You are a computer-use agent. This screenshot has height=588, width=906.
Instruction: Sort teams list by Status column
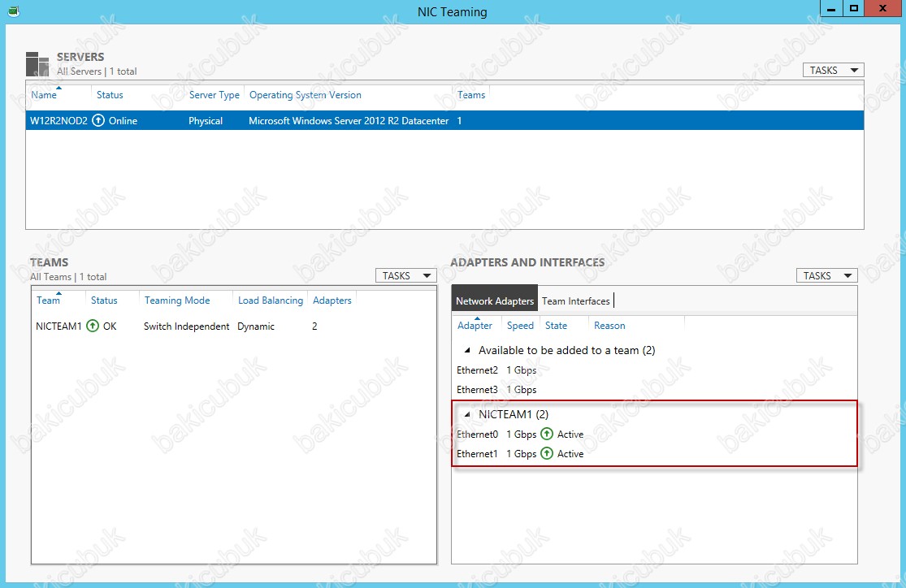[104, 300]
